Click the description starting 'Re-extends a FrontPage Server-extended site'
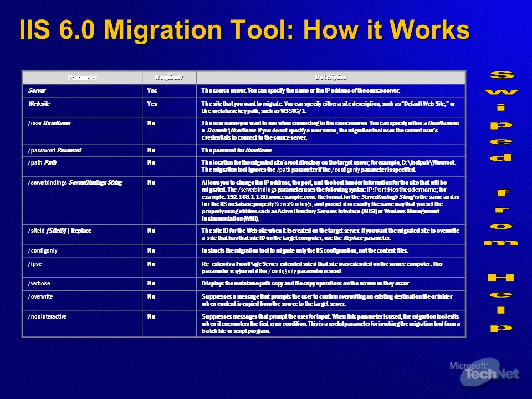The height and width of the screenshot is (399, 532). click(x=322, y=267)
